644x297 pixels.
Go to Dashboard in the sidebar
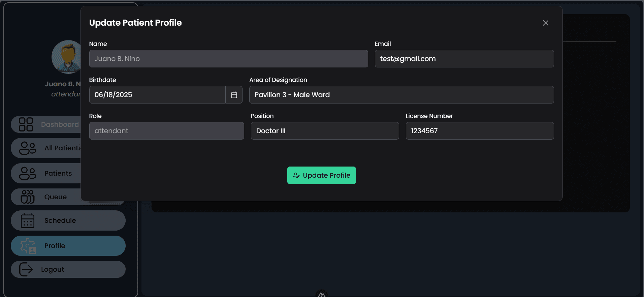point(46,124)
